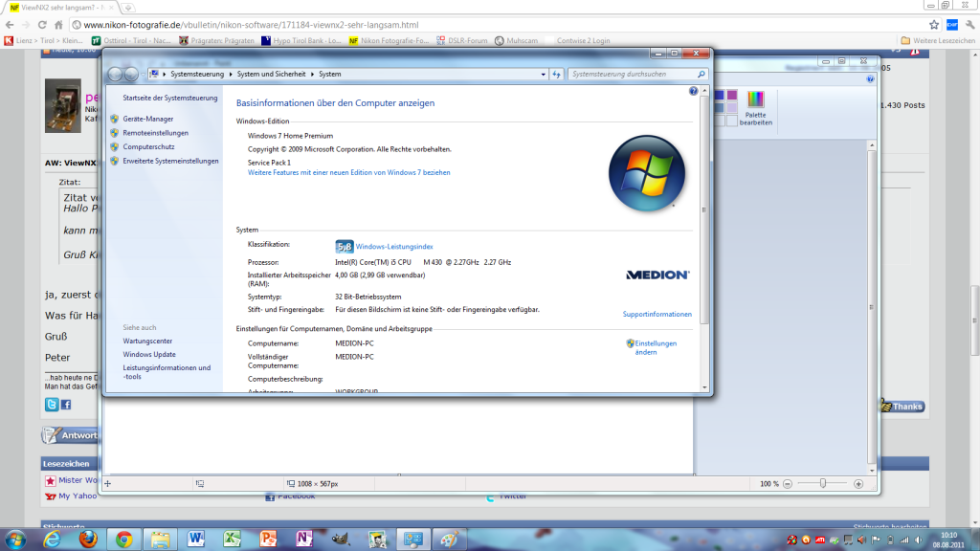The width and height of the screenshot is (980, 551).
Task: Open Erweiterte Systemeinstellungen
Action: [x=170, y=161]
